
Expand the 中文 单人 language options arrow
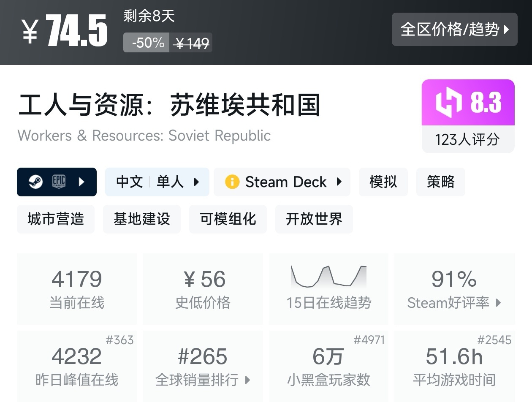(x=196, y=182)
